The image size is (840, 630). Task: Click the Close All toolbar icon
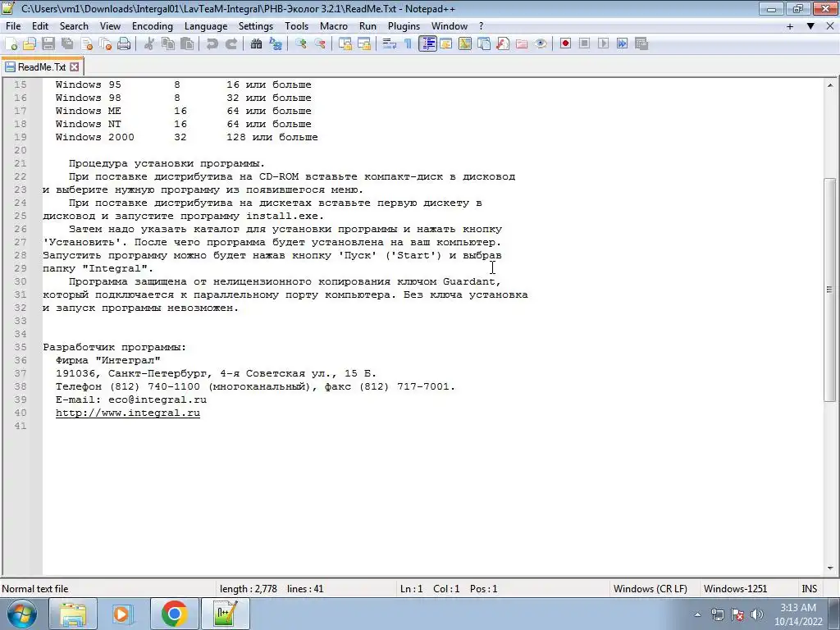pyautogui.click(x=105, y=44)
